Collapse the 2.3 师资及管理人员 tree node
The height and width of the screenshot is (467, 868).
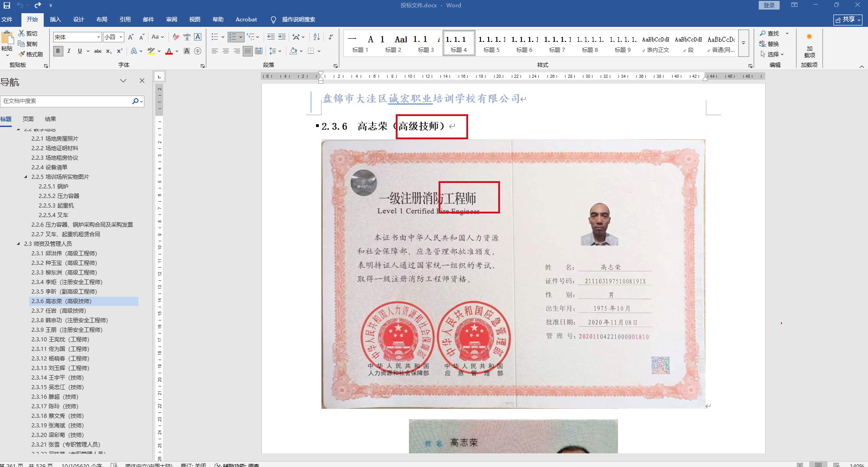19,244
